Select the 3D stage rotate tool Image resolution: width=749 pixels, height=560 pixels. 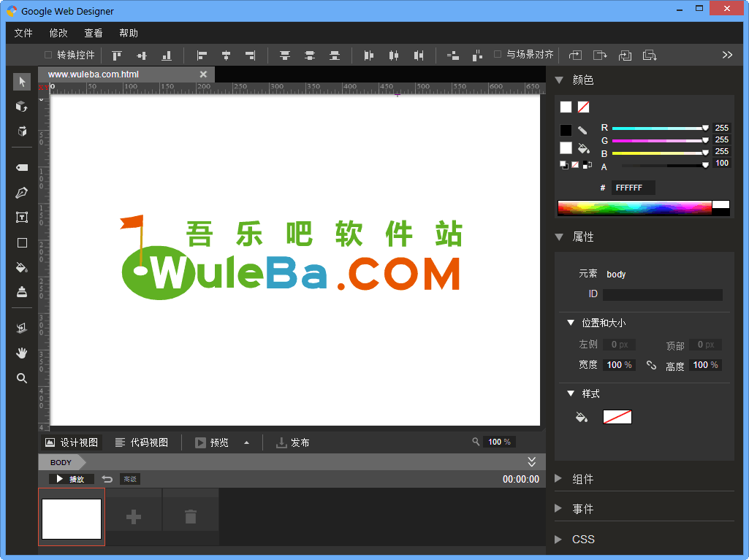(22, 131)
